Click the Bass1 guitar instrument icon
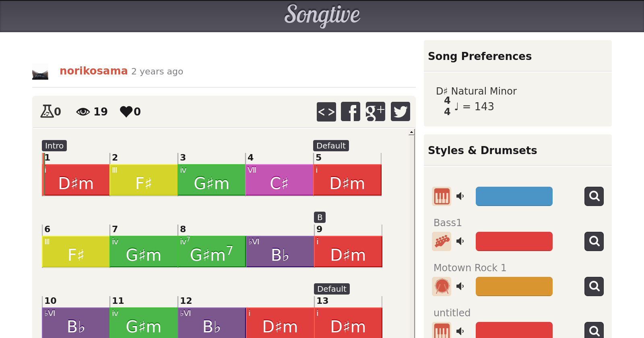 click(x=442, y=241)
